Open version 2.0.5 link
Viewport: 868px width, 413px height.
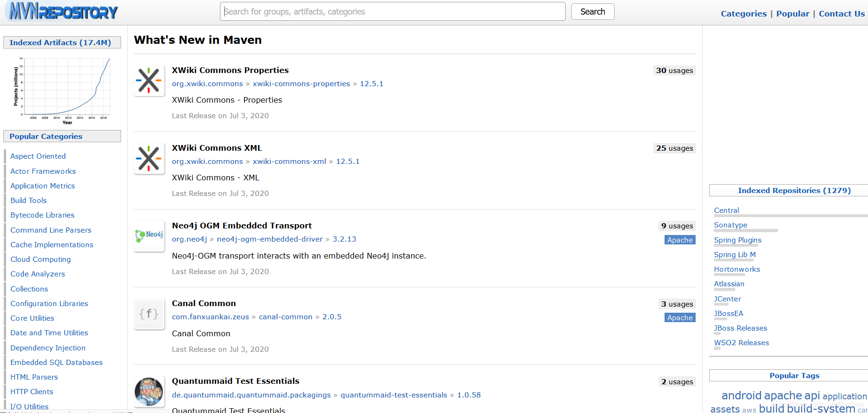pos(332,316)
